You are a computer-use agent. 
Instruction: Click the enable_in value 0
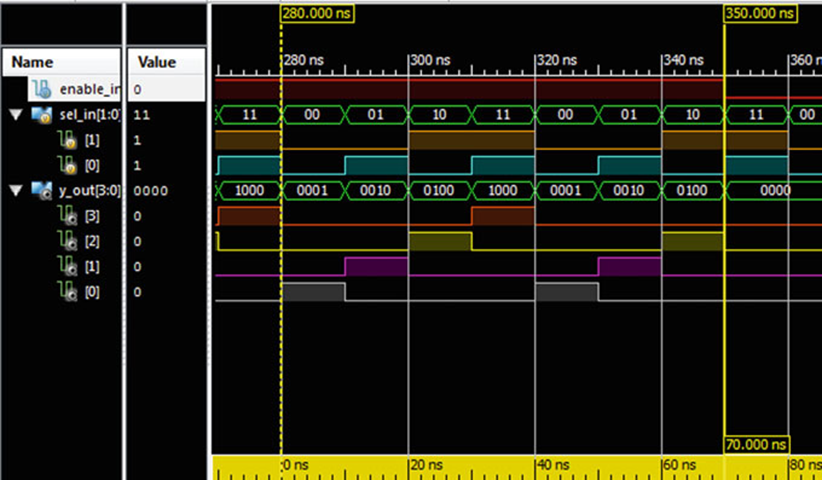[x=137, y=90]
